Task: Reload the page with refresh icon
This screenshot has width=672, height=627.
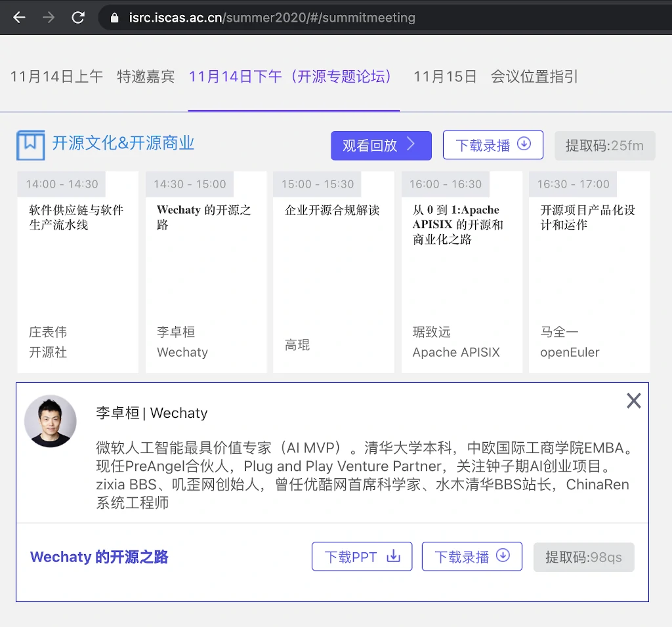Action: (78, 18)
